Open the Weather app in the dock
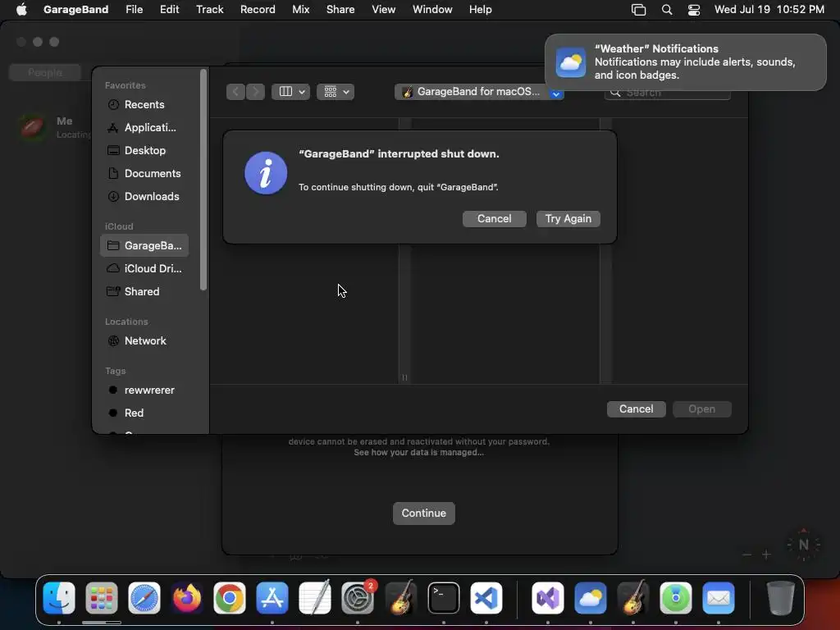Viewport: 840px width, 630px height. tap(591, 598)
